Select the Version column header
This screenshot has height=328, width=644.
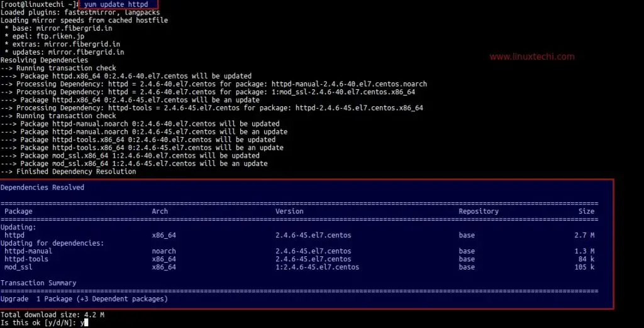[289, 211]
